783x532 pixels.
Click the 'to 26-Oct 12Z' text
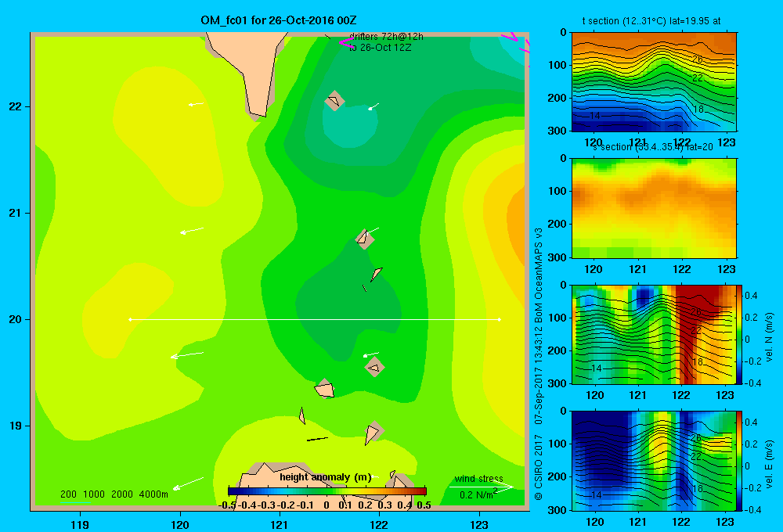(380, 48)
